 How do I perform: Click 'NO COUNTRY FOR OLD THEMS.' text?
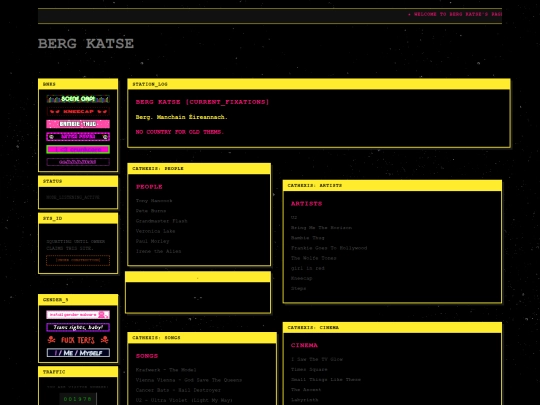pos(179,132)
